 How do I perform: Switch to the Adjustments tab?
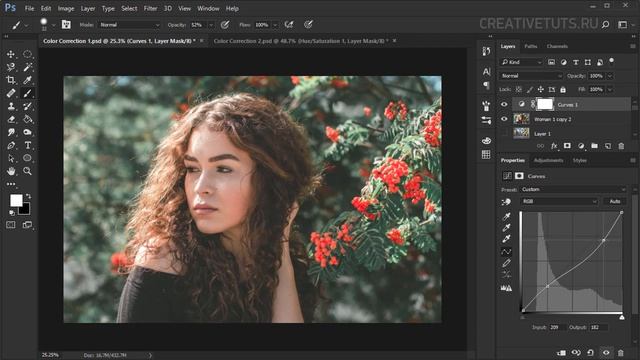(x=548, y=160)
